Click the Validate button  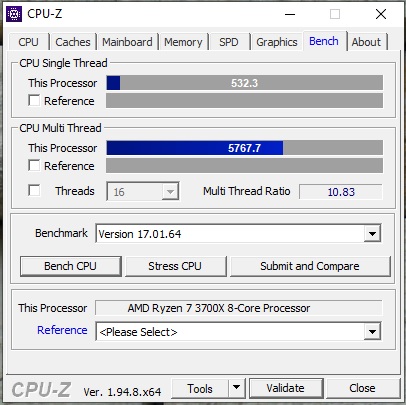tap(286, 388)
